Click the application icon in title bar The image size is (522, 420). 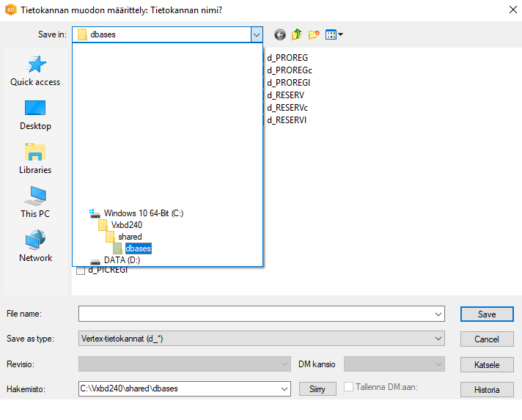(11, 10)
